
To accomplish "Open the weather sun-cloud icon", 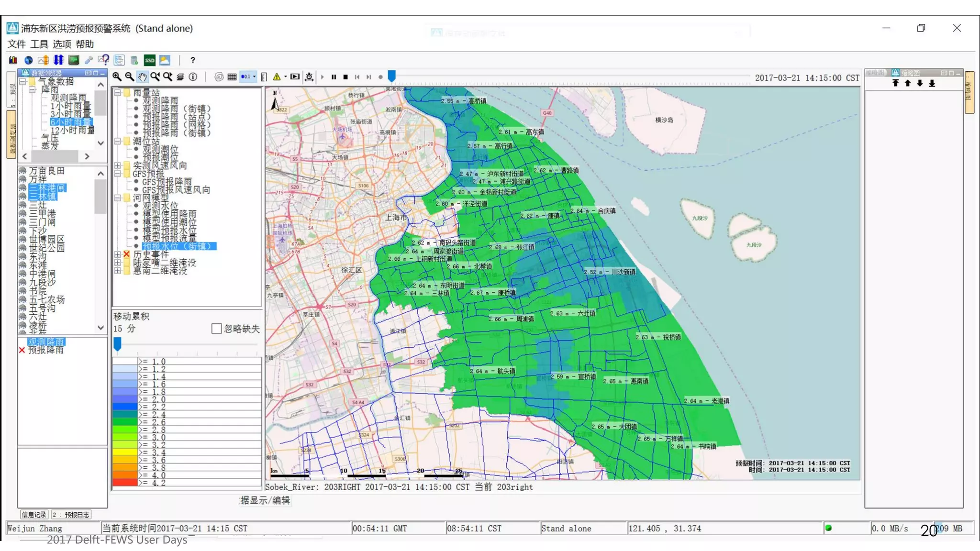I will [165, 60].
